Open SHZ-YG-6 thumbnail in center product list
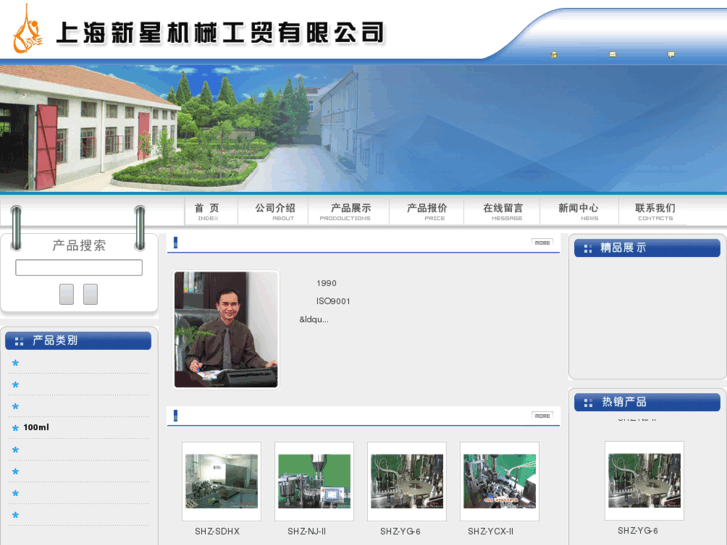This screenshot has height=545, width=727. pos(407,481)
